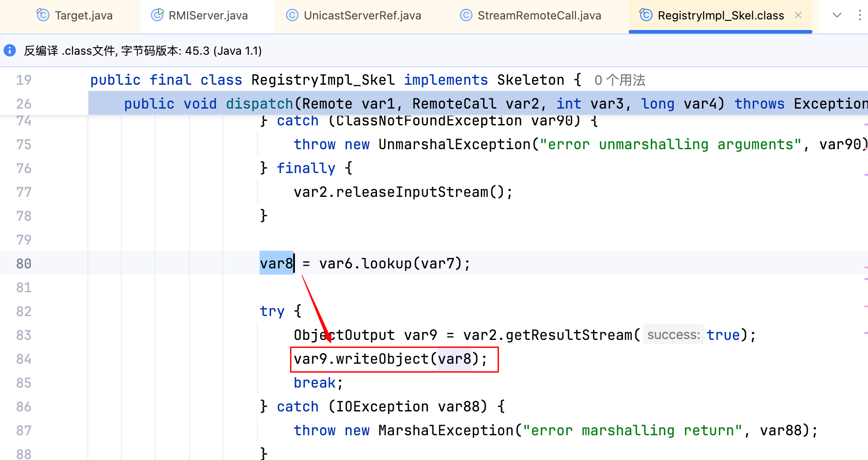The height and width of the screenshot is (460, 868).
Task: Click the "success:" parameter inlay hint
Action: pos(673,335)
